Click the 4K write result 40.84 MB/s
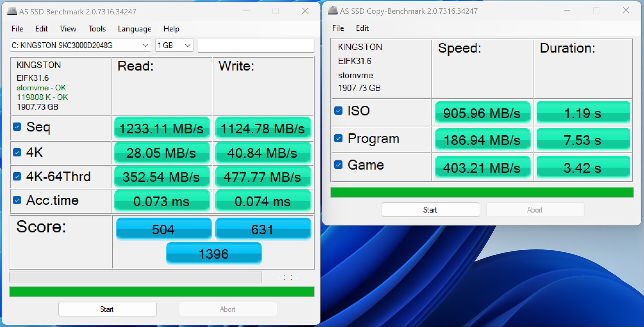Image resolution: width=644 pixels, height=327 pixels. (263, 153)
